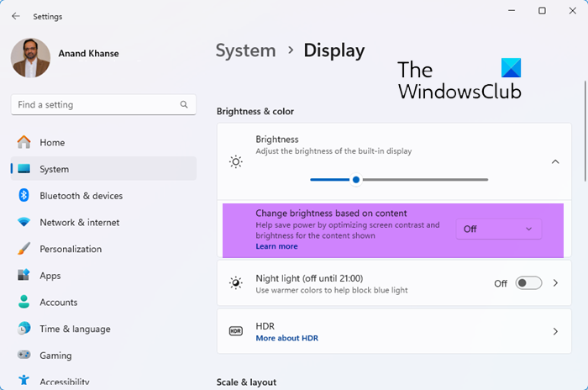Image resolution: width=588 pixels, height=390 pixels.
Task: Click the Gaming controller icon
Action: (x=24, y=356)
